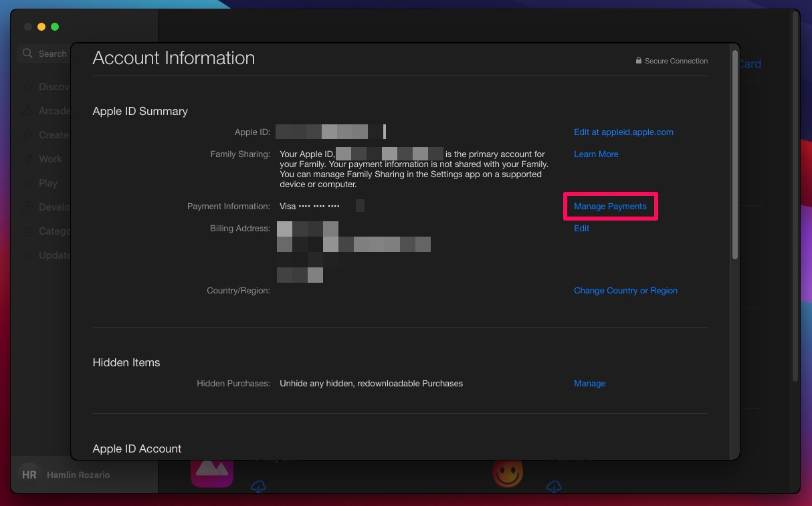The image size is (812, 506).
Task: Open the Updates section in sidebar
Action: 45,255
